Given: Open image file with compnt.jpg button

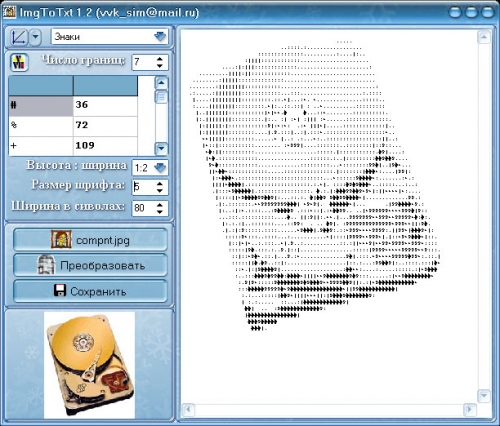Looking at the screenshot, I should tap(90, 240).
